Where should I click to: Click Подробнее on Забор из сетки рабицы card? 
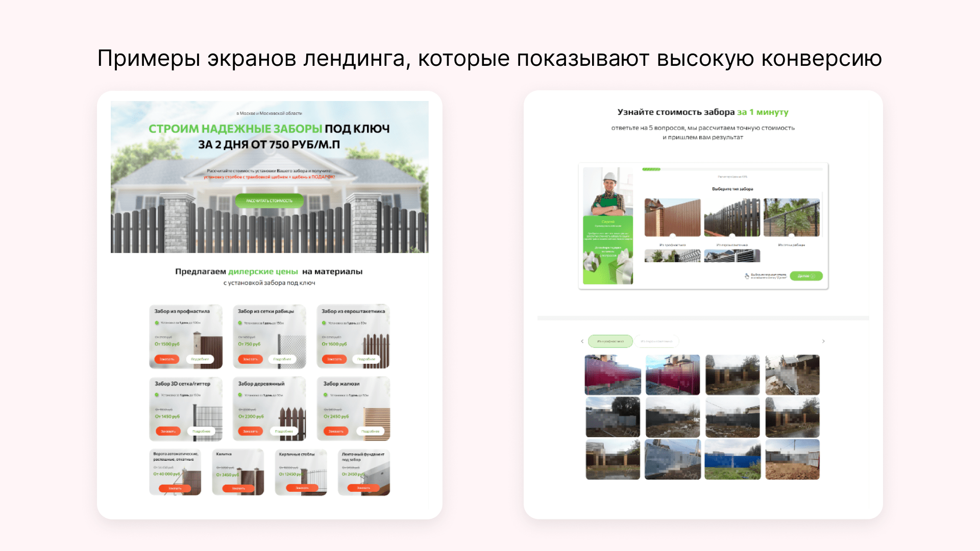point(282,359)
